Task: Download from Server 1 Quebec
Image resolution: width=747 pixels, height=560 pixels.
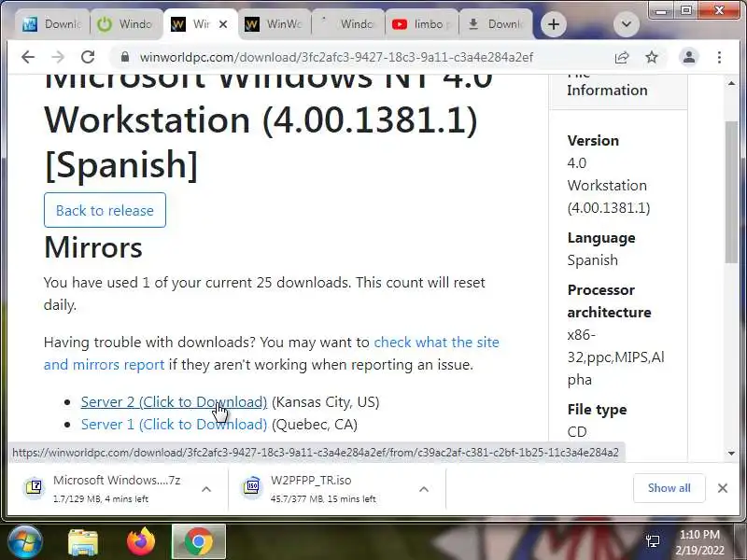Action: coord(174,425)
